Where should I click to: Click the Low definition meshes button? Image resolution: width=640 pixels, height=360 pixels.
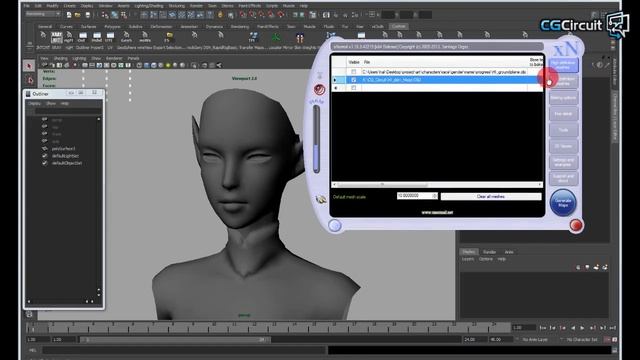563,81
